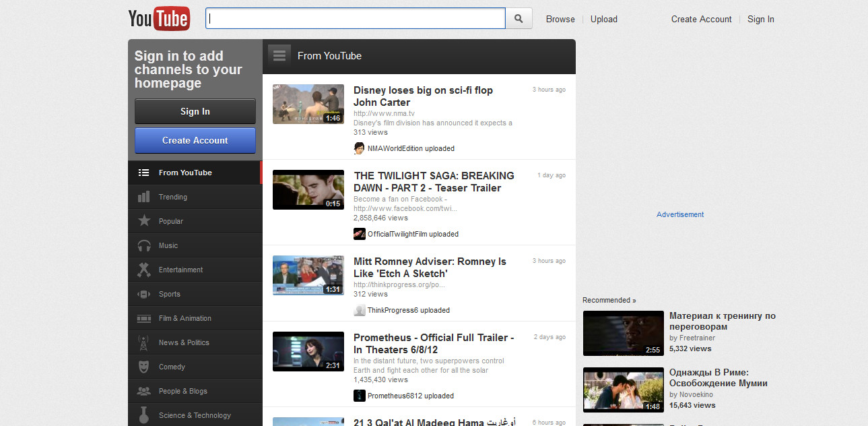
Task: Click the Entertainment category icon
Action: click(x=143, y=270)
